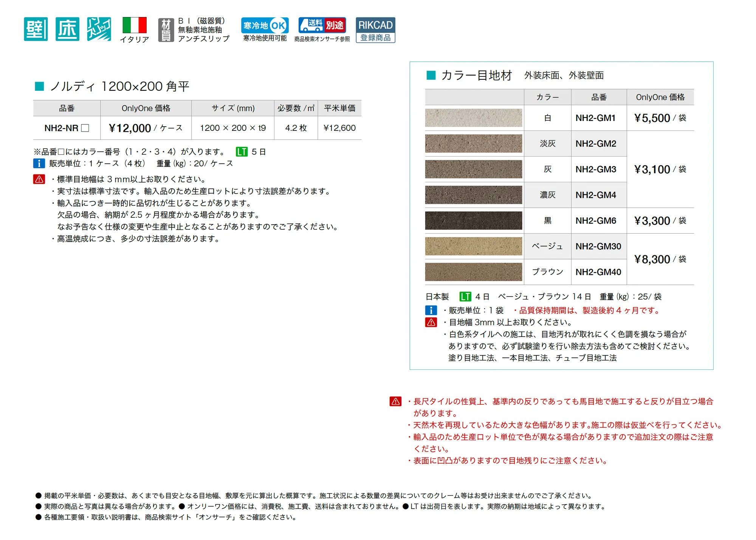This screenshot has width=756, height=540.
Task: Click the red warning icon beside 目地幅3mm
Action: (x=431, y=323)
